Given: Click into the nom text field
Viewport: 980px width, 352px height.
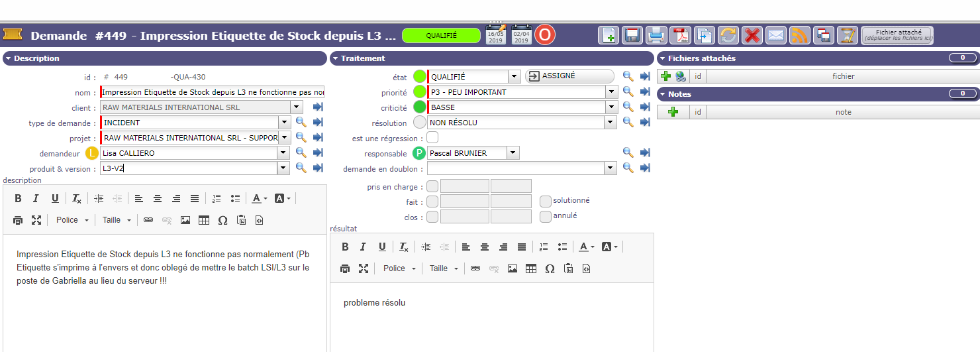Looking at the screenshot, I should [212, 92].
